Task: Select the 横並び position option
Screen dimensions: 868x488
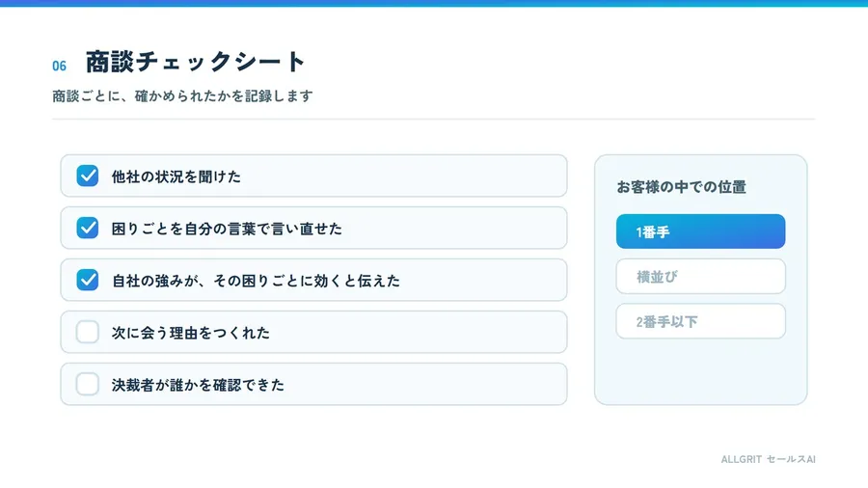Action: click(700, 276)
